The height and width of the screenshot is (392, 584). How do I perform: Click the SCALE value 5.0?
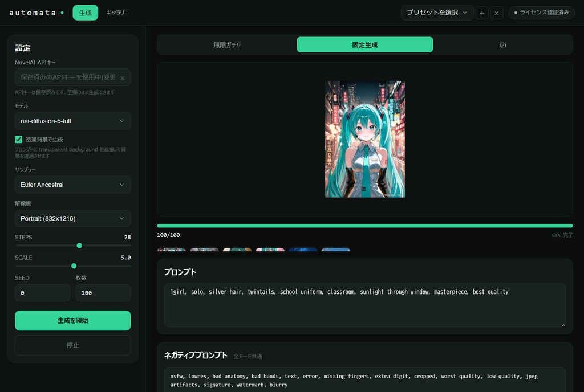[x=126, y=258]
